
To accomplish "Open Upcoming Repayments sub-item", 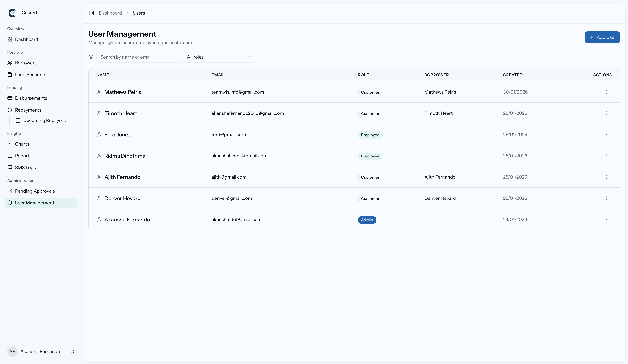I will coord(44,121).
